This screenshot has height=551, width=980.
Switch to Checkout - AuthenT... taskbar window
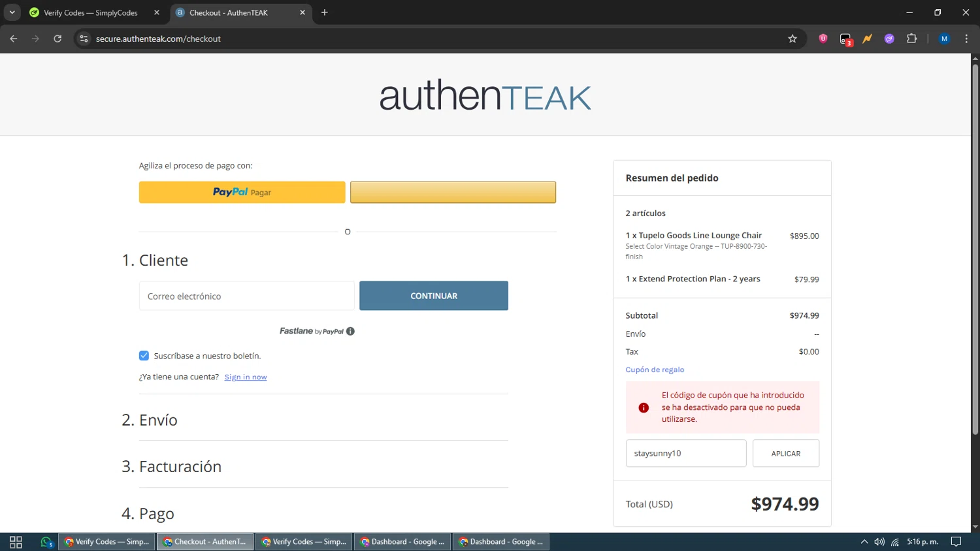tap(205, 542)
